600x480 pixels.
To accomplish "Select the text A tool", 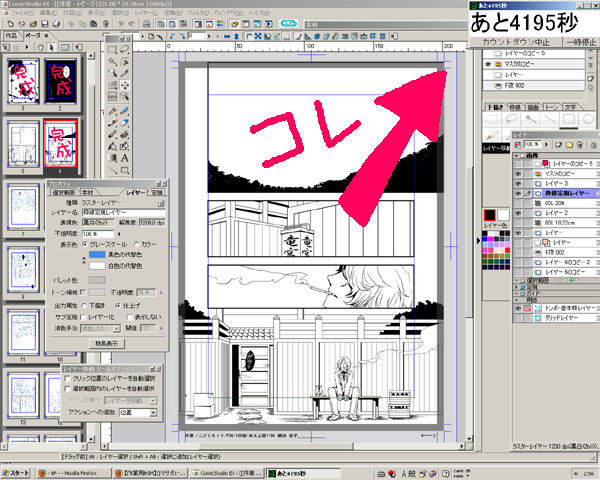I will coord(124,158).
